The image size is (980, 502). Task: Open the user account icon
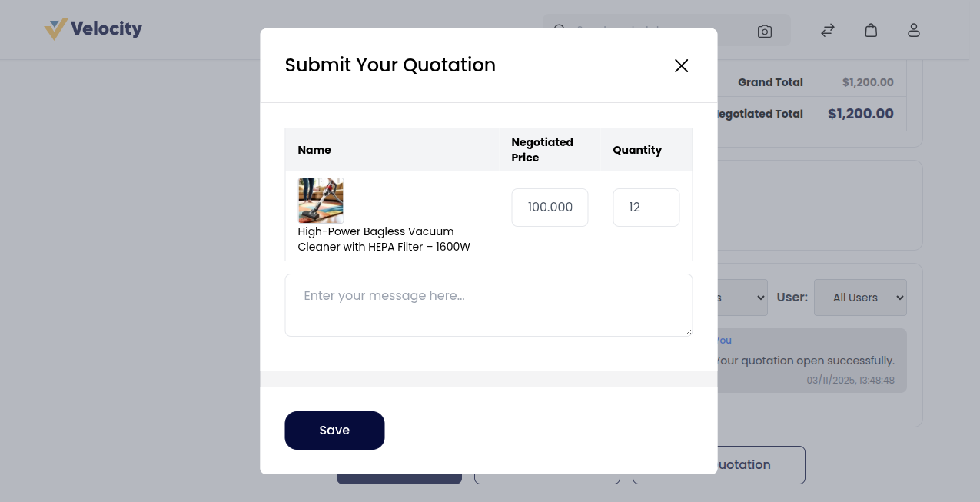tap(914, 29)
